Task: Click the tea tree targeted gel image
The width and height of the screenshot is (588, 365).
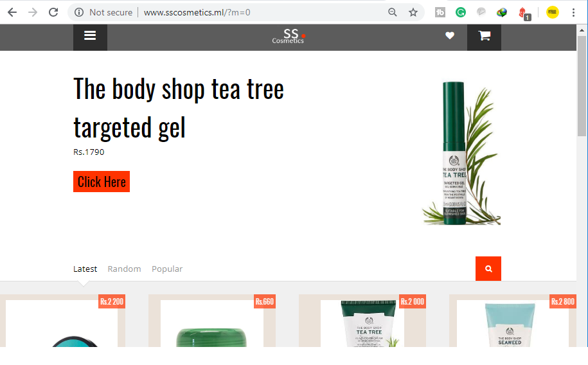Action: tap(461, 153)
